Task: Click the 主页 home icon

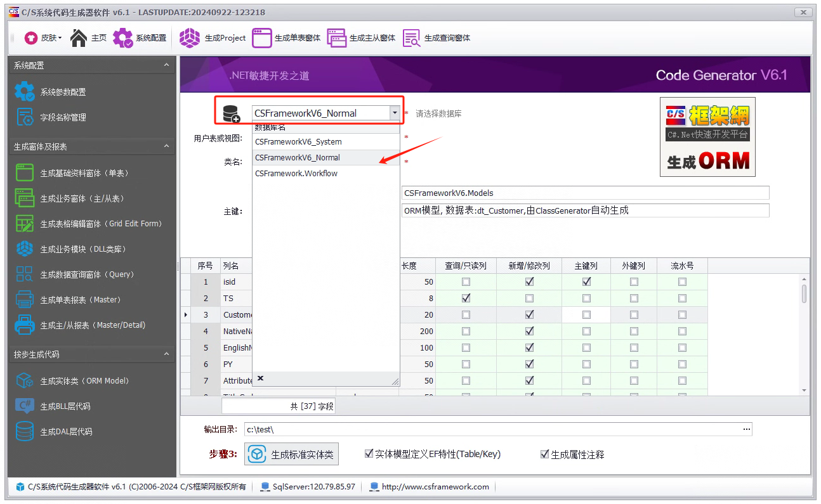Action: (x=79, y=38)
